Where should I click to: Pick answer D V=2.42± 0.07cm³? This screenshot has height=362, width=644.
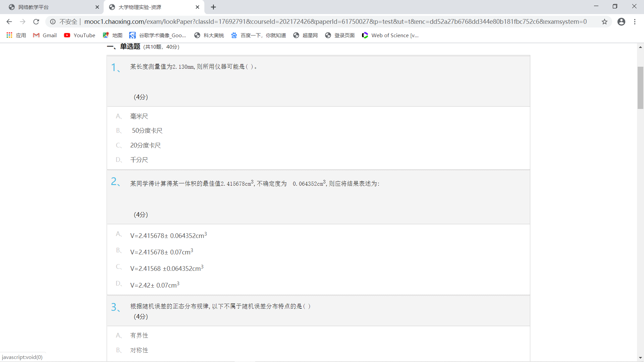(x=154, y=285)
